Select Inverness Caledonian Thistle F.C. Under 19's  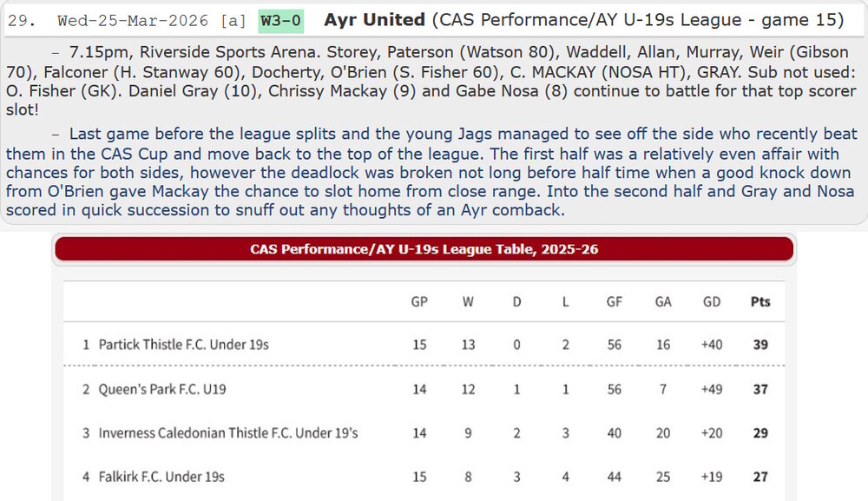click(x=227, y=433)
